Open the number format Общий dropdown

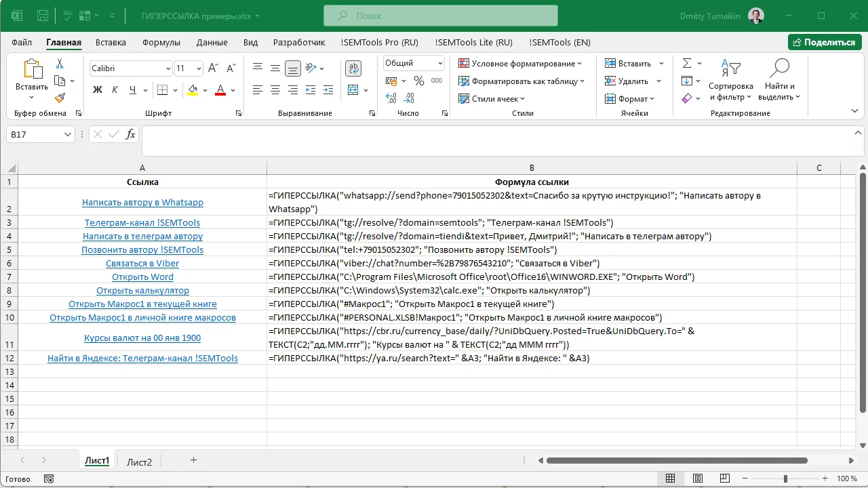click(x=440, y=63)
